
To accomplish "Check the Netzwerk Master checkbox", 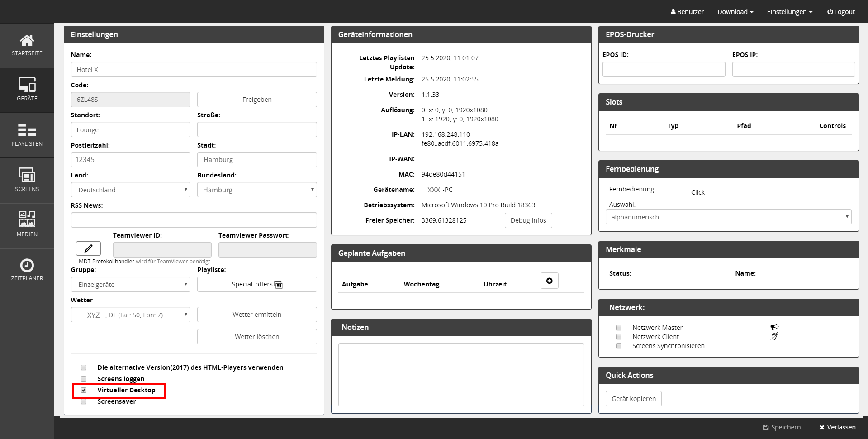I will coord(619,328).
